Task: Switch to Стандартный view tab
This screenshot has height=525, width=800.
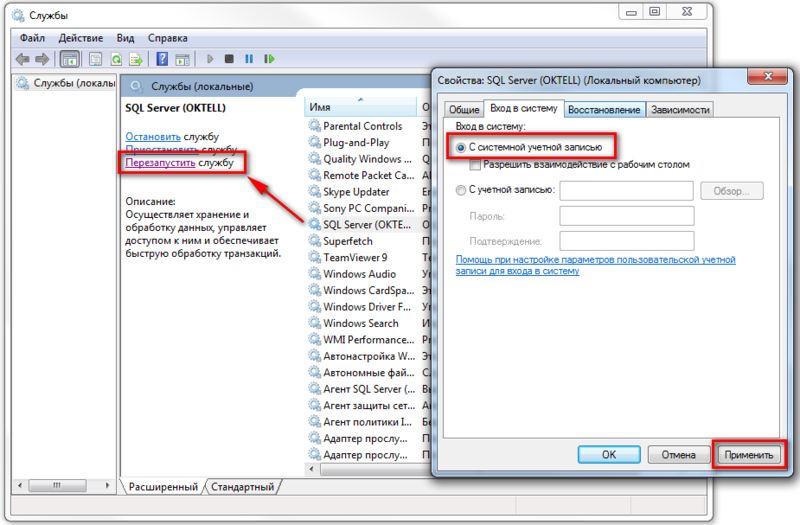Action: [243, 487]
